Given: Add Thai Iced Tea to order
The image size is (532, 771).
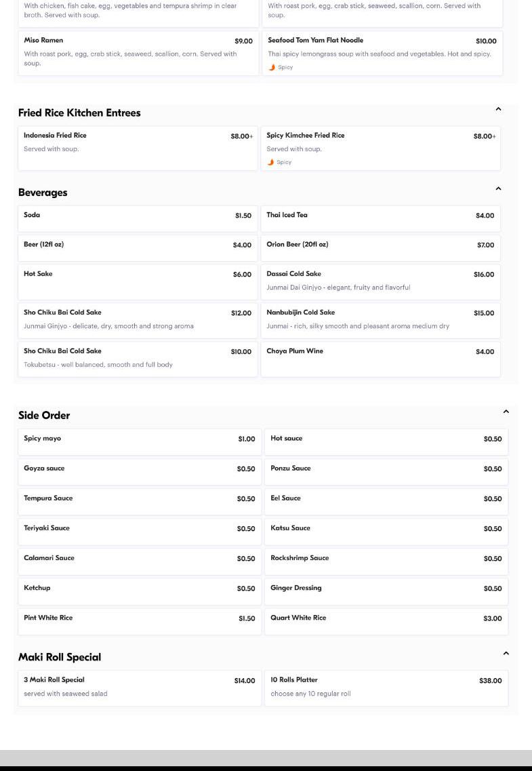Looking at the screenshot, I should pyautogui.click(x=380, y=218).
